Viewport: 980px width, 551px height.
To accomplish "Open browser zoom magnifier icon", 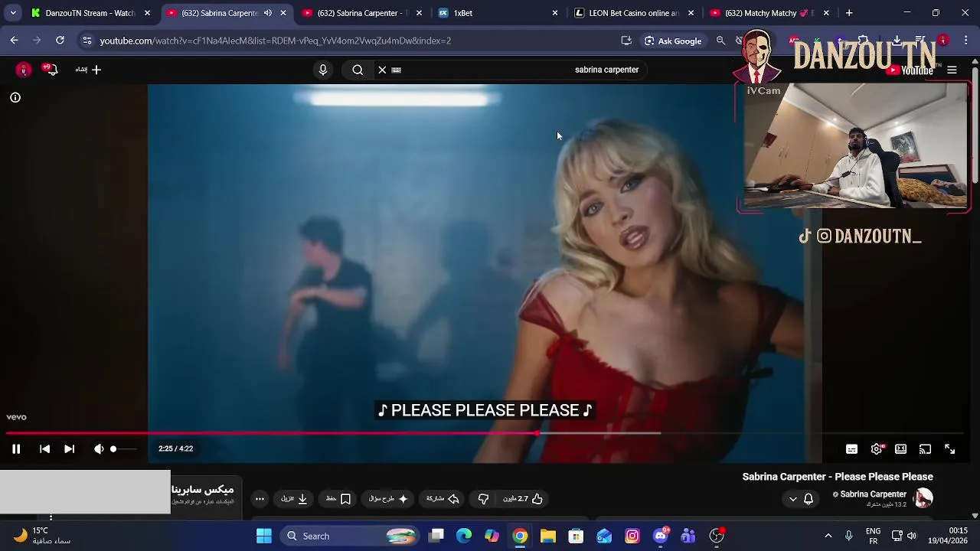I will pyautogui.click(x=720, y=41).
